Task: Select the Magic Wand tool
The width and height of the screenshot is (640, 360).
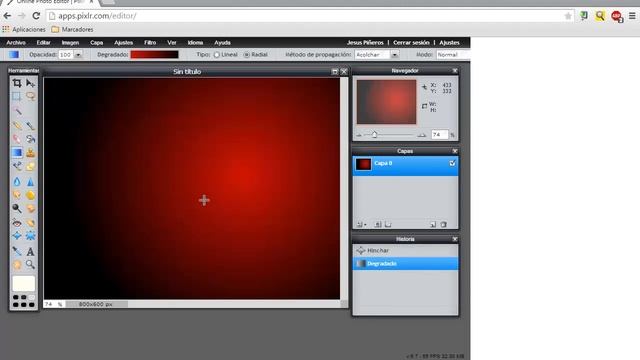Action: point(18,111)
